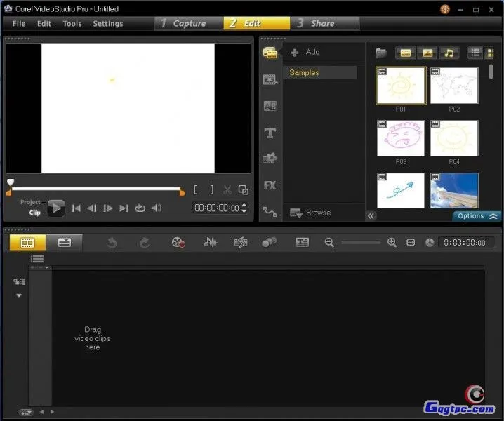Image resolution: width=504 pixels, height=421 pixels.
Task: Toggle showing photos in library
Action: point(426,53)
